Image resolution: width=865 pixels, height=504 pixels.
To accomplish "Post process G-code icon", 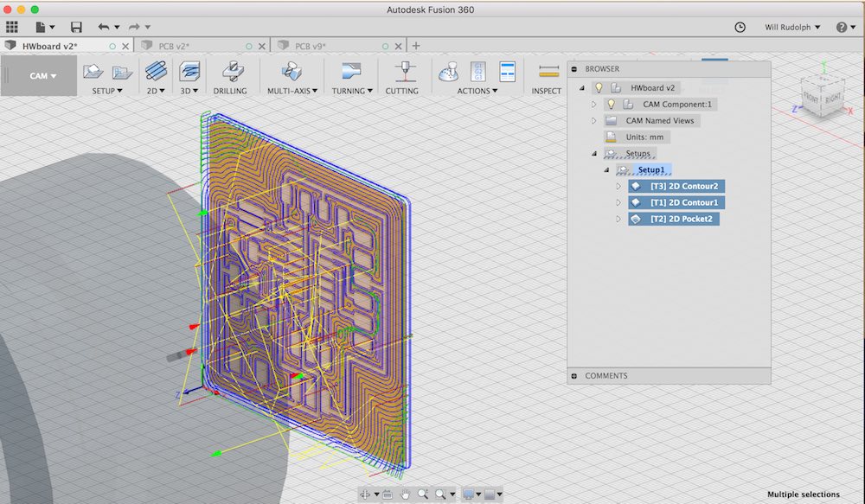I will coord(478,72).
